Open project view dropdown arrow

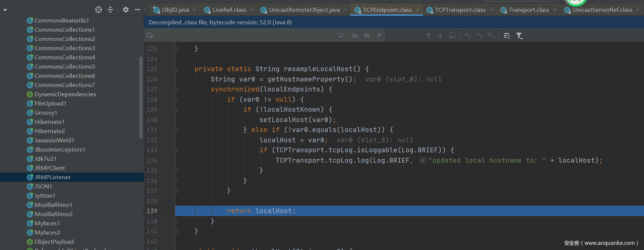pyautogui.click(x=5, y=10)
